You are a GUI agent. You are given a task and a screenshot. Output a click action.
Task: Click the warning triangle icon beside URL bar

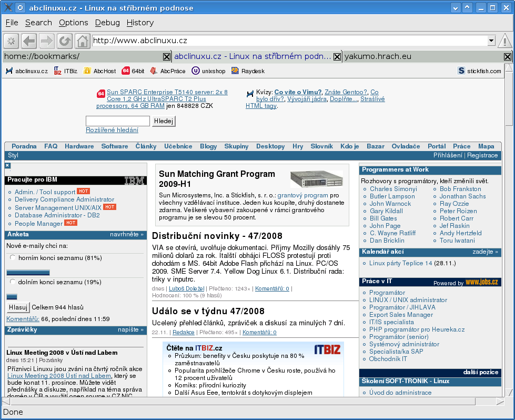click(x=504, y=41)
